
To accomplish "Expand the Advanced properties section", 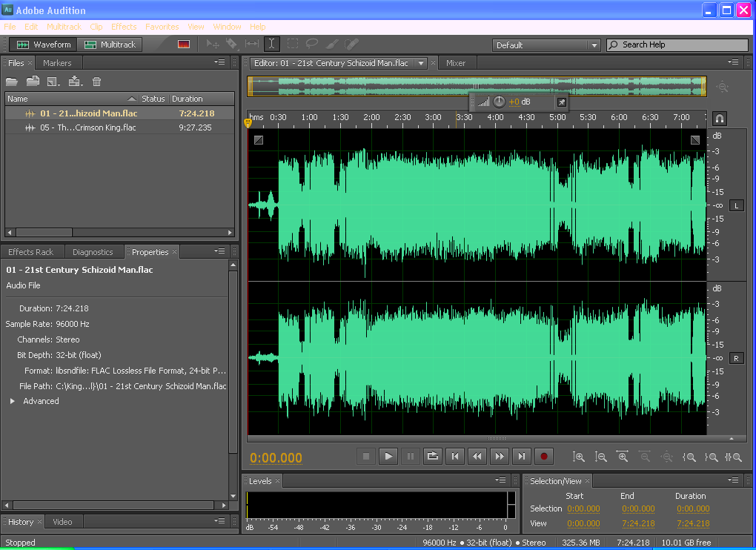I will (x=13, y=401).
